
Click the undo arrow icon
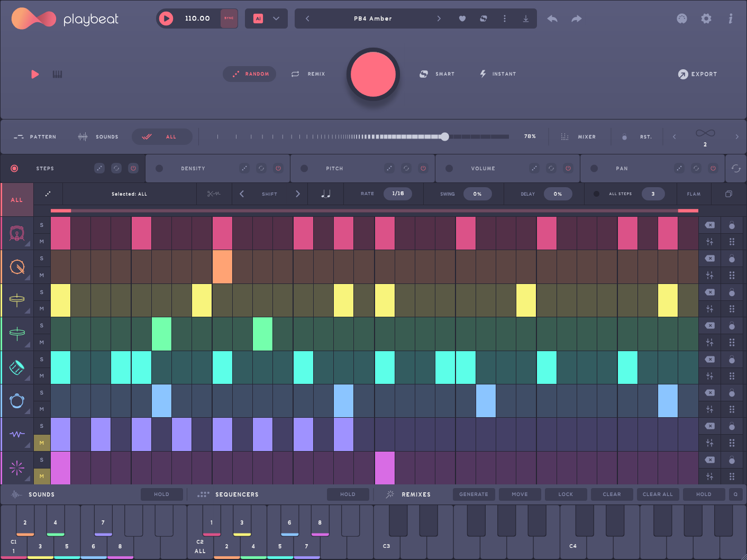[552, 19]
